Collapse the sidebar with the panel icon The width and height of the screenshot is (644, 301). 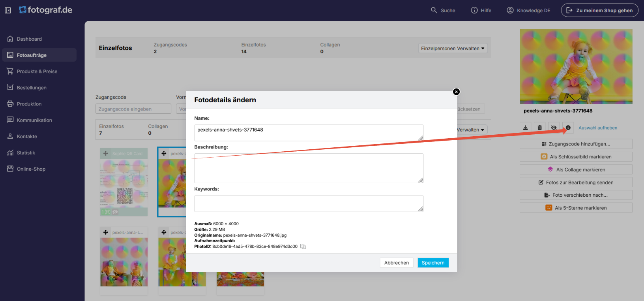pyautogui.click(x=8, y=10)
